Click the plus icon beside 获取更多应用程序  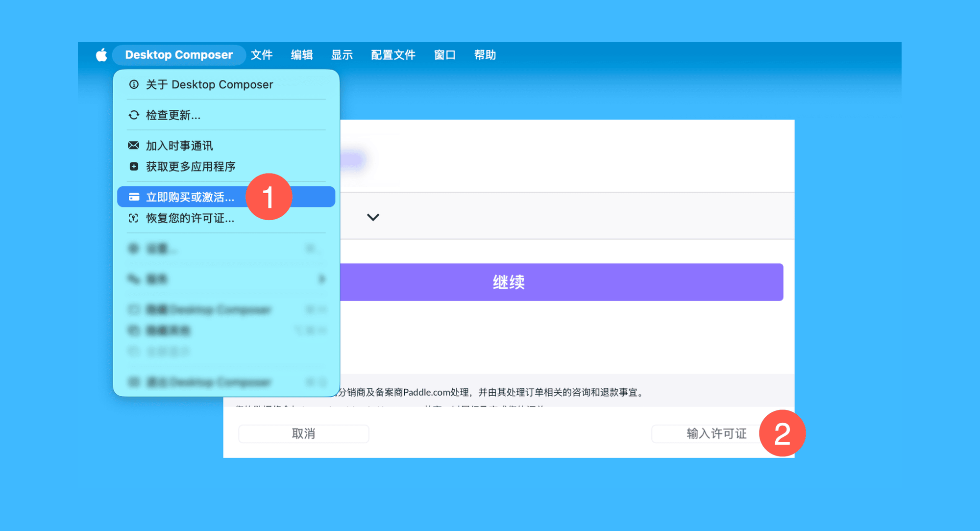[134, 167]
